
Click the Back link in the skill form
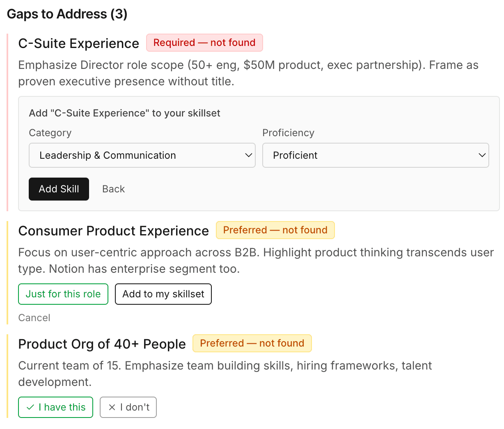pyautogui.click(x=113, y=189)
